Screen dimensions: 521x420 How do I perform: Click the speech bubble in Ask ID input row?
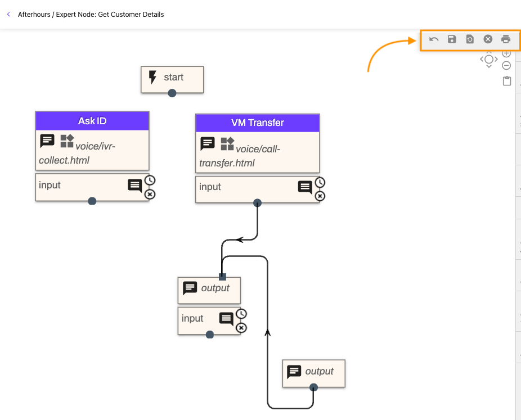coord(135,186)
